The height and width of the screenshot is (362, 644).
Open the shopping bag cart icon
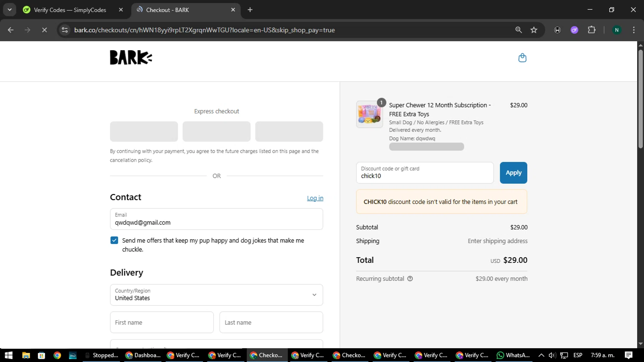tap(522, 58)
